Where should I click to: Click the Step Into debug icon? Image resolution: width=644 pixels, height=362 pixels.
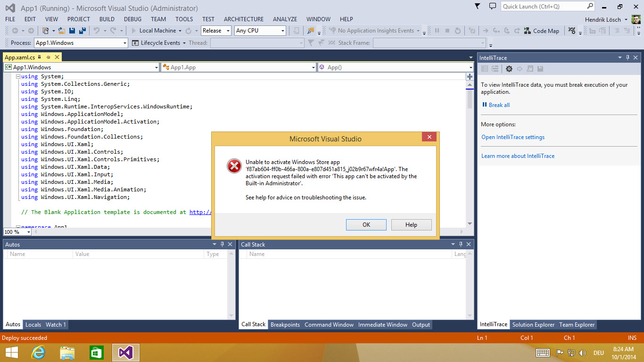[x=496, y=31]
